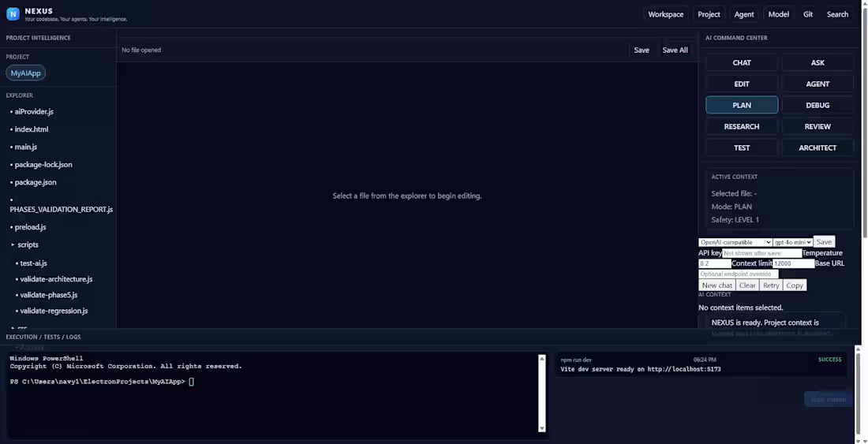Switch to ARCHITECT mode
Image resolution: width=868 pixels, height=444 pixels.
tap(817, 147)
